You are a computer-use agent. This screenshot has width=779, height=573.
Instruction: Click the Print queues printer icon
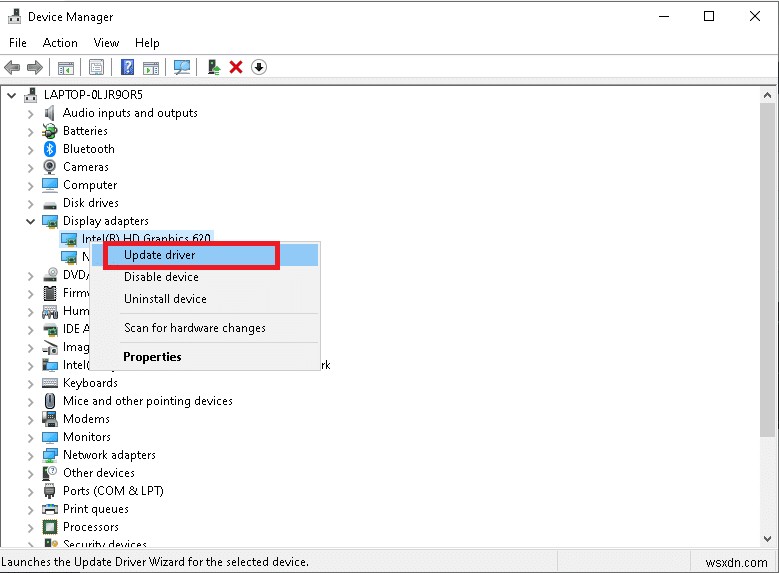click(x=50, y=508)
